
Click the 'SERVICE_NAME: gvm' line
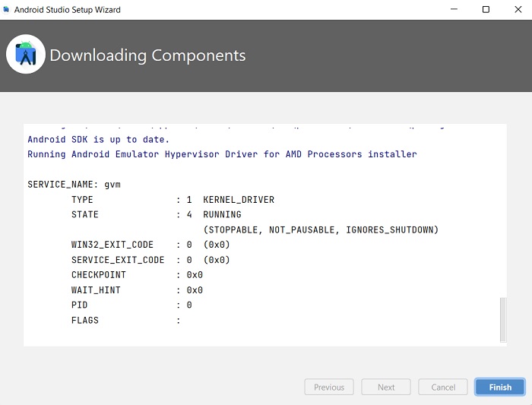(x=74, y=185)
